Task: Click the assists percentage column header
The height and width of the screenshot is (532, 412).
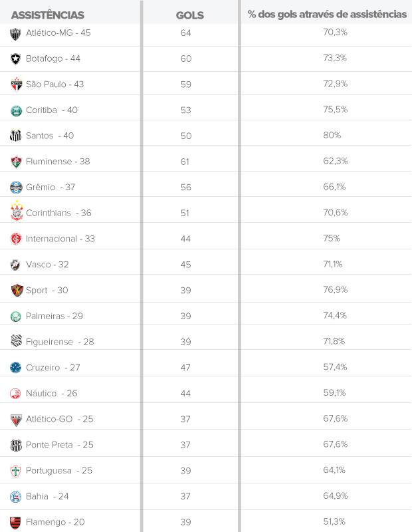Action: pos(327,14)
